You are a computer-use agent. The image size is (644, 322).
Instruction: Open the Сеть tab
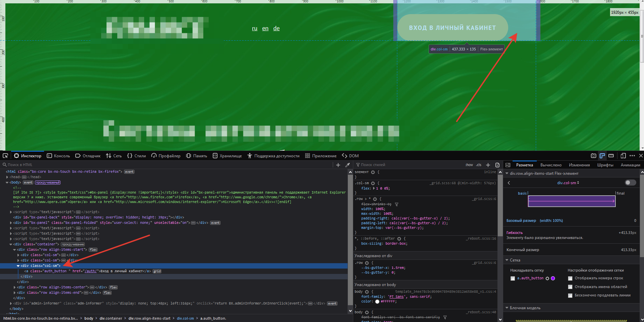[114, 156]
